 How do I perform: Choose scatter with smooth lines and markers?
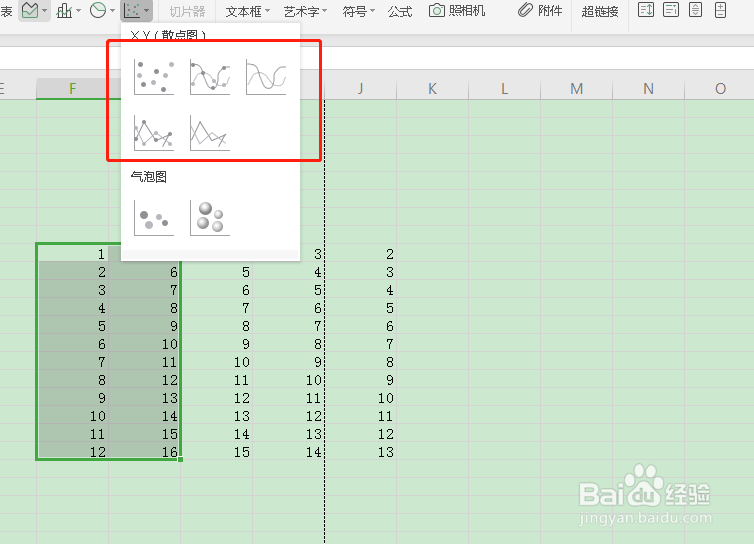tap(210, 77)
